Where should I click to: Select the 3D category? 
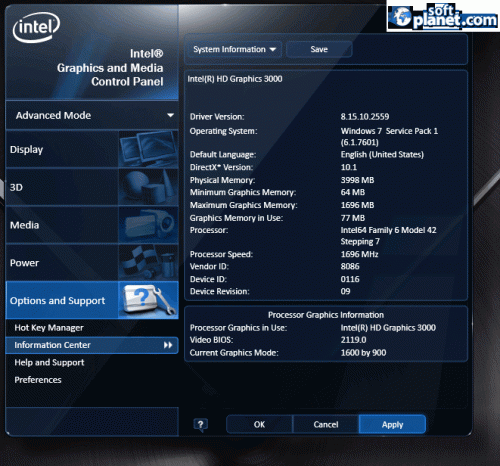tap(92, 187)
